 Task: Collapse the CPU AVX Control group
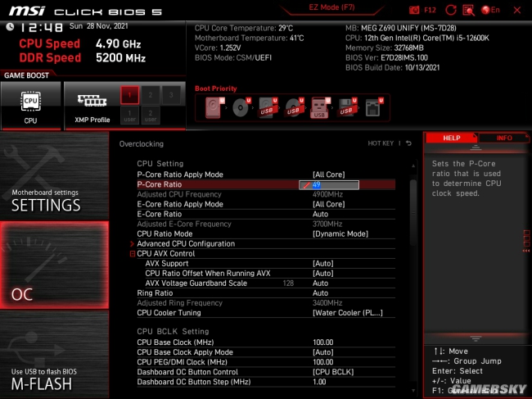(133, 254)
